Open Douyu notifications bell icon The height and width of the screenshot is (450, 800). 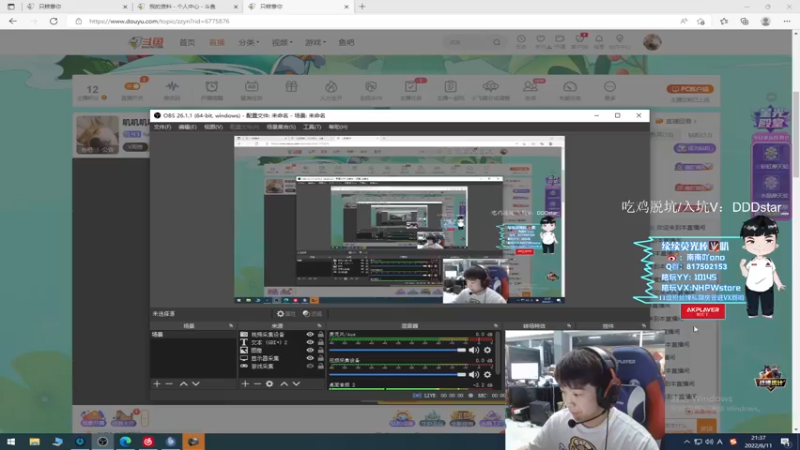599,41
